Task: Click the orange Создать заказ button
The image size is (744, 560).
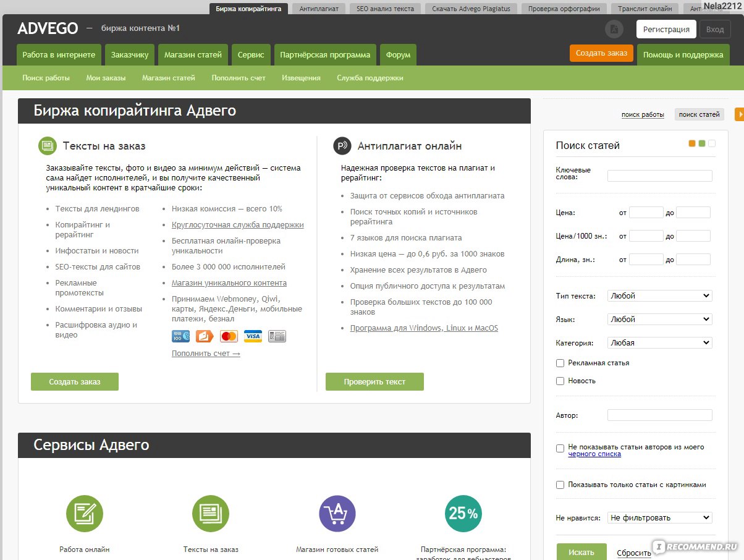Action: click(601, 53)
